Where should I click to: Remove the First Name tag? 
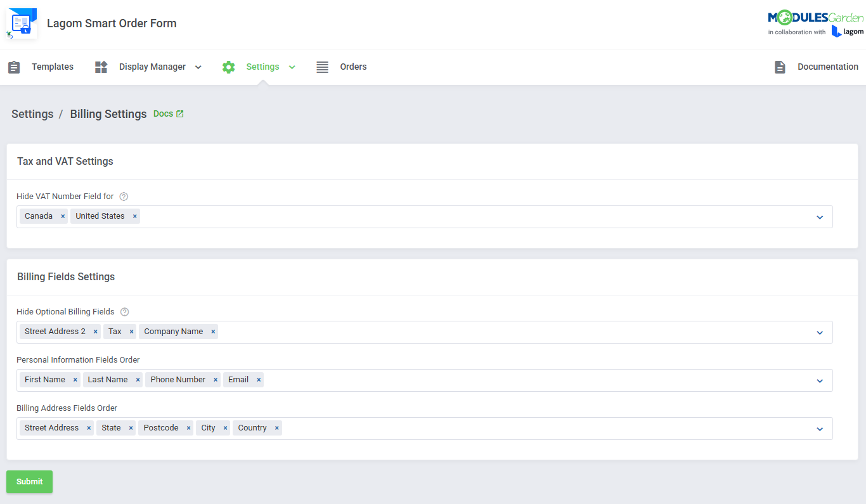[75, 380]
